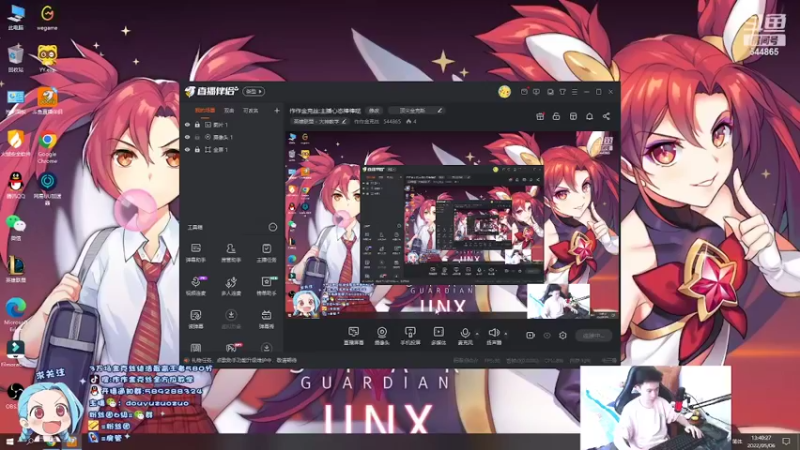Open the read-danmaku tool icon
The image size is (800, 450).
[x=195, y=319]
